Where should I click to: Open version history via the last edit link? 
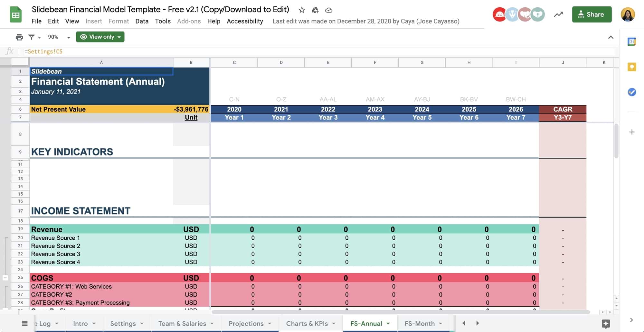[365, 21]
